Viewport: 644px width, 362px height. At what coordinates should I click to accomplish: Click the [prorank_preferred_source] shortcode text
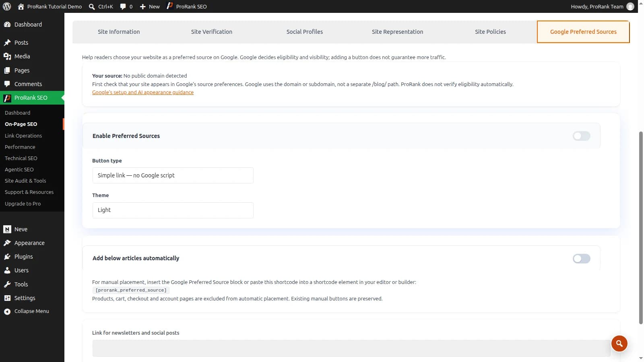[131, 290]
